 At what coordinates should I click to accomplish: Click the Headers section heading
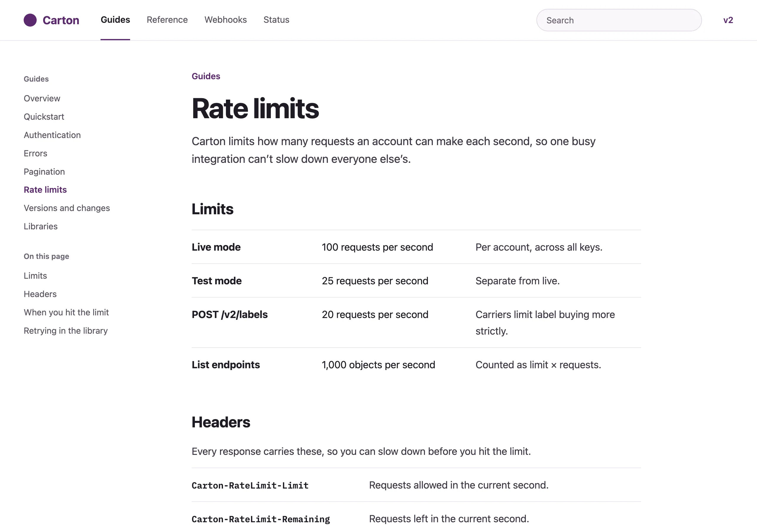[x=221, y=422]
